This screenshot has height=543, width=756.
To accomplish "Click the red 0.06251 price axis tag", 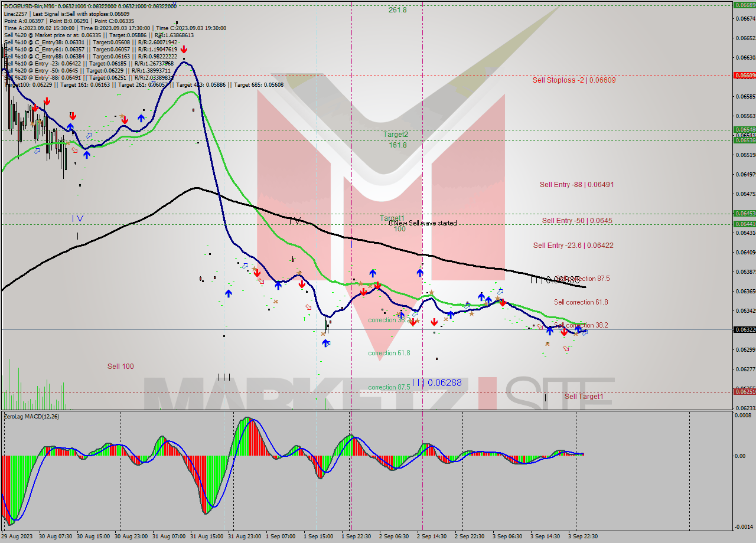I will click(744, 391).
